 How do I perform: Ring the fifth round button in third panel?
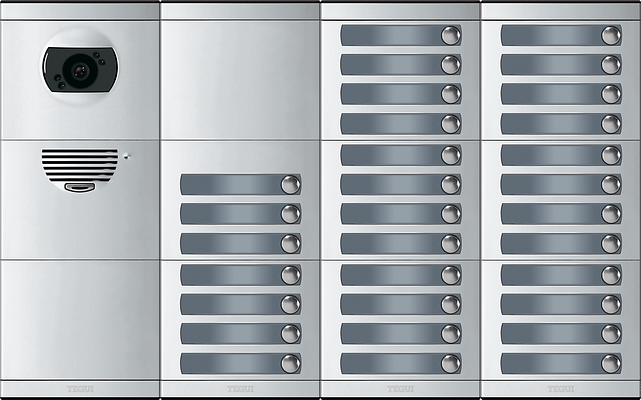point(451,155)
